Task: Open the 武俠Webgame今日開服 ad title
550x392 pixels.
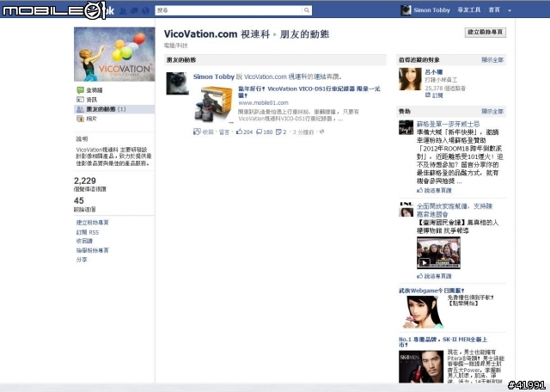Action: 431,291
